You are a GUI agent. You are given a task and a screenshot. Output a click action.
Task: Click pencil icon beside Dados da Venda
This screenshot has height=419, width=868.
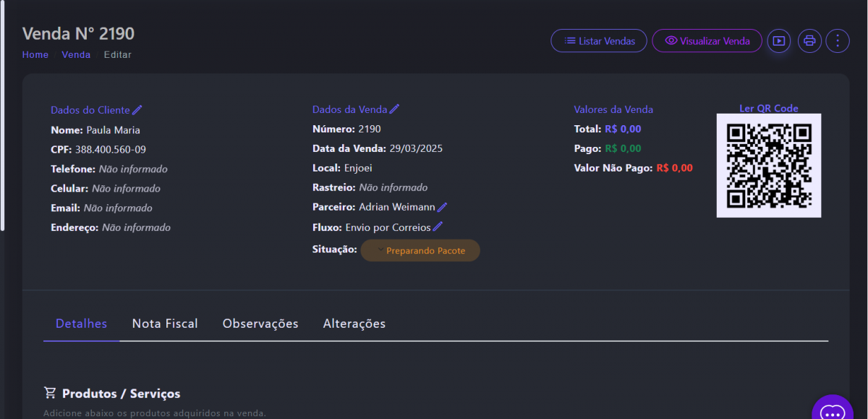394,109
